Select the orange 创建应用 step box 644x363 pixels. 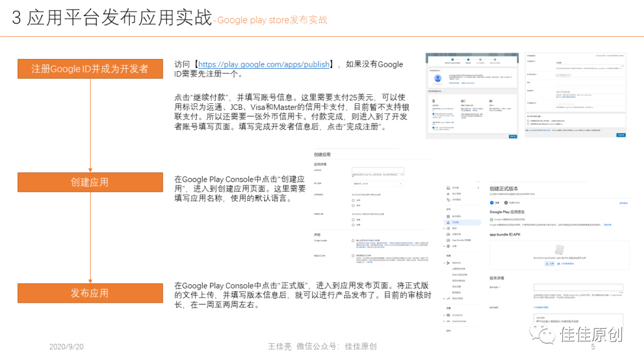point(91,182)
